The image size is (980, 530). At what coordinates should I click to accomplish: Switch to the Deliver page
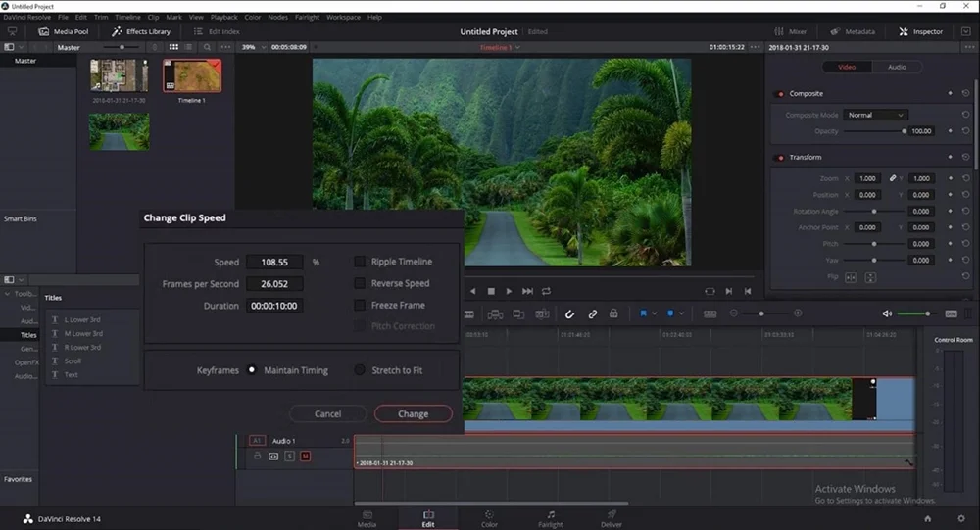point(612,519)
